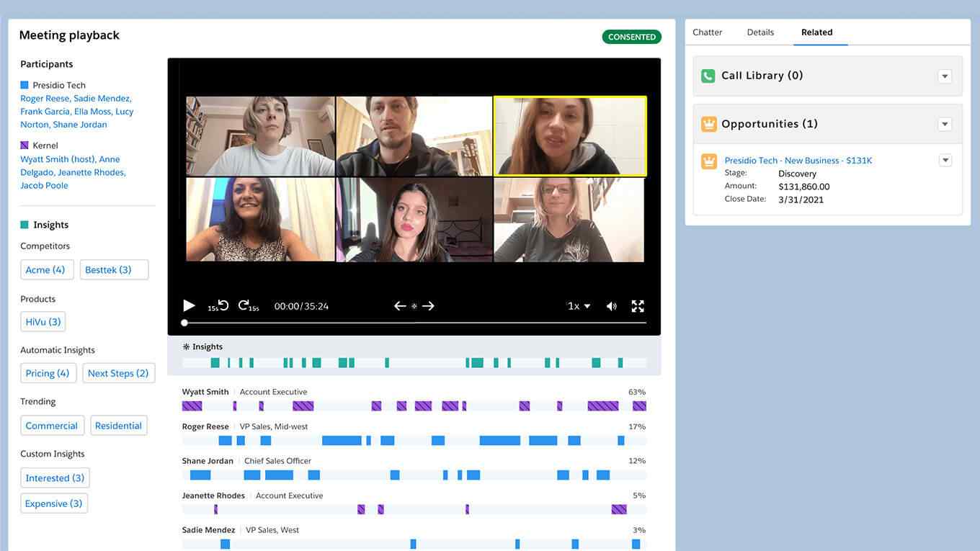The width and height of the screenshot is (980, 551).
Task: Click the Kernel purple striped color square
Action: pos(24,145)
